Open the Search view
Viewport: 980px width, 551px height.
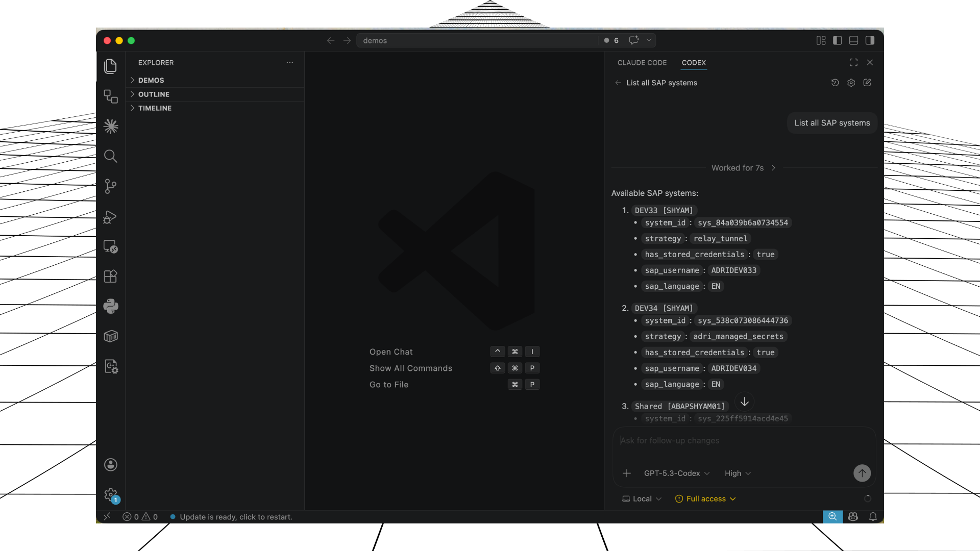110,156
